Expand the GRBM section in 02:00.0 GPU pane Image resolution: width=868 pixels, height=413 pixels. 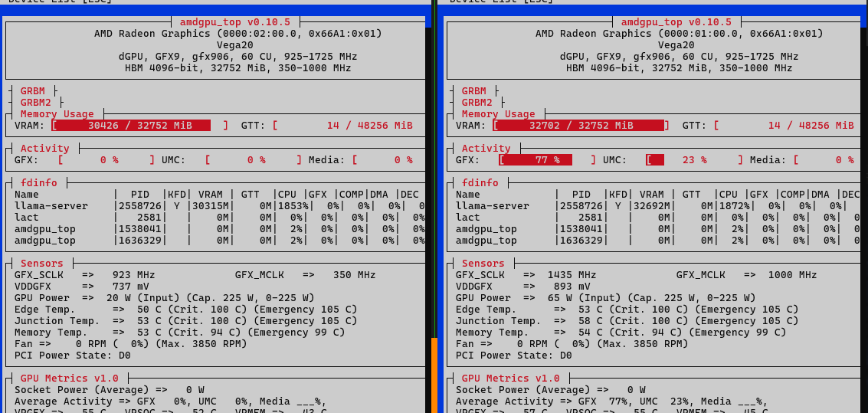32,90
